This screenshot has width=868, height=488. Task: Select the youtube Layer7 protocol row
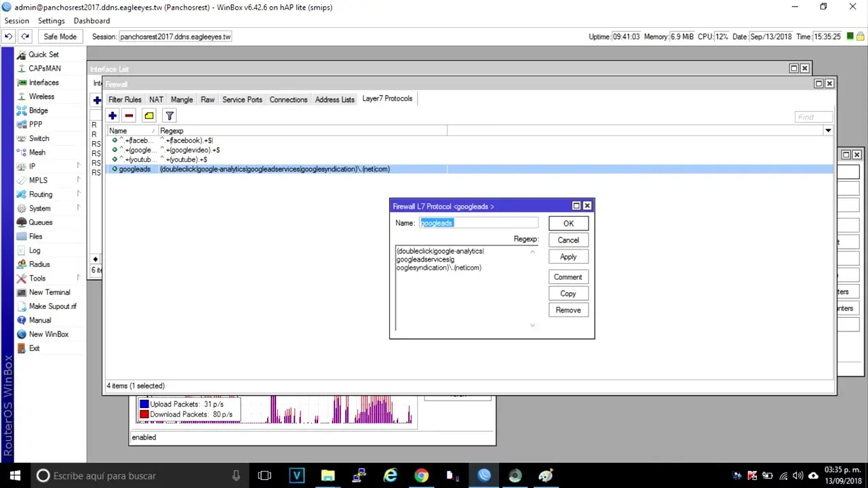[471, 159]
